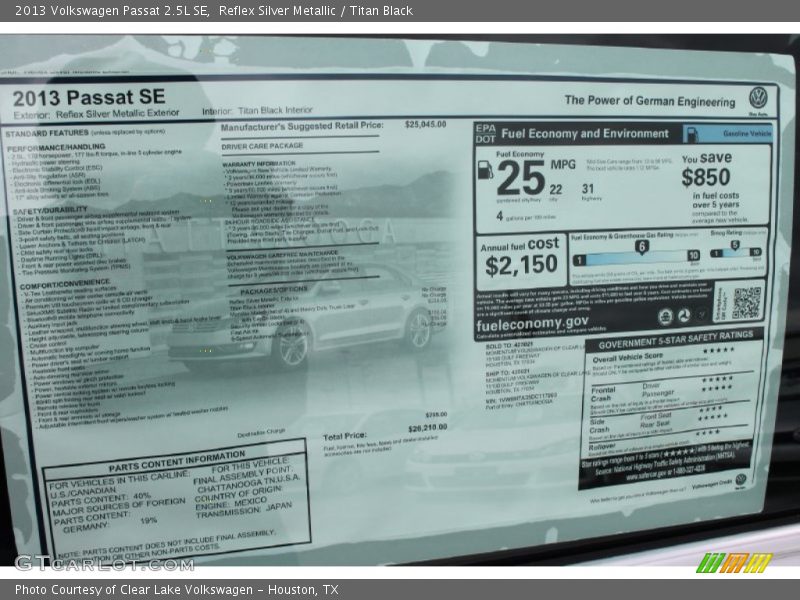Click the fuel pump icon beside 25 MPG
800x600 pixels.
485,169
